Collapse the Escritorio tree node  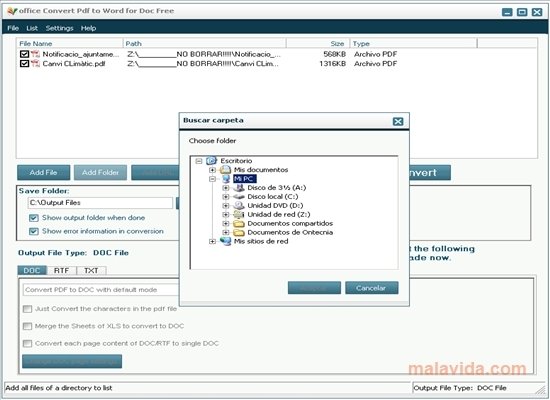[x=199, y=161]
